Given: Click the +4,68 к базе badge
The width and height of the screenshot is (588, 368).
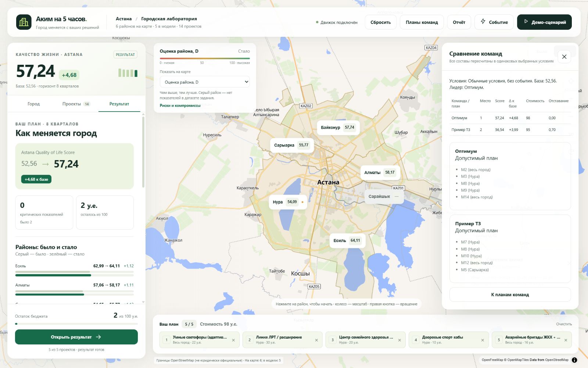Looking at the screenshot, I should (36, 179).
